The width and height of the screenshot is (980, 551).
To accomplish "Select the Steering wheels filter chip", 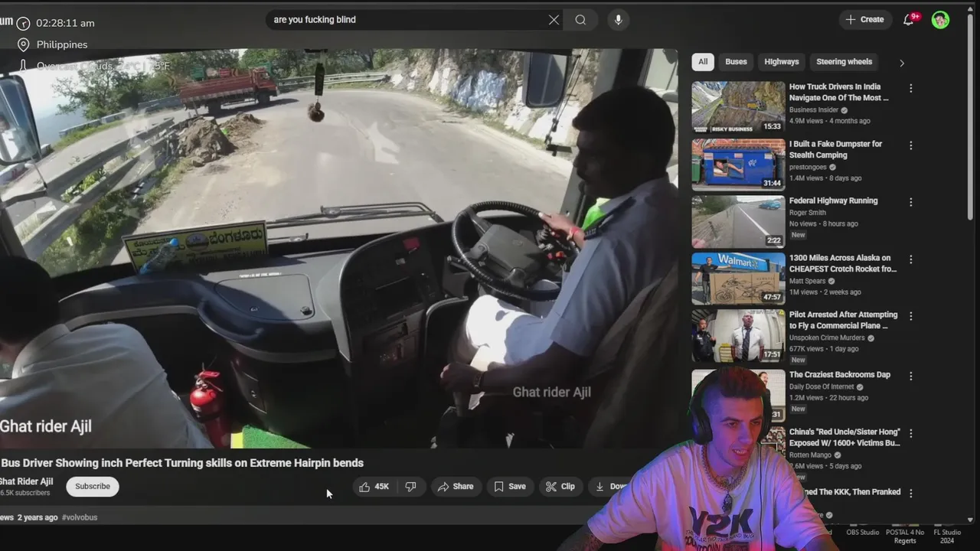I will [x=844, y=62].
